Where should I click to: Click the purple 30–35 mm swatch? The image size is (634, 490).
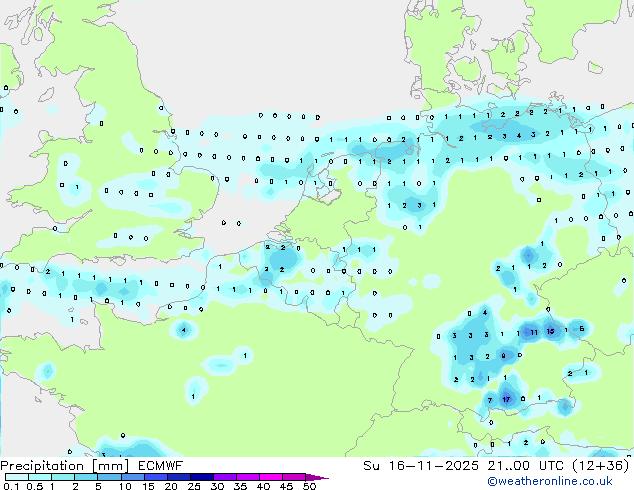(224, 477)
